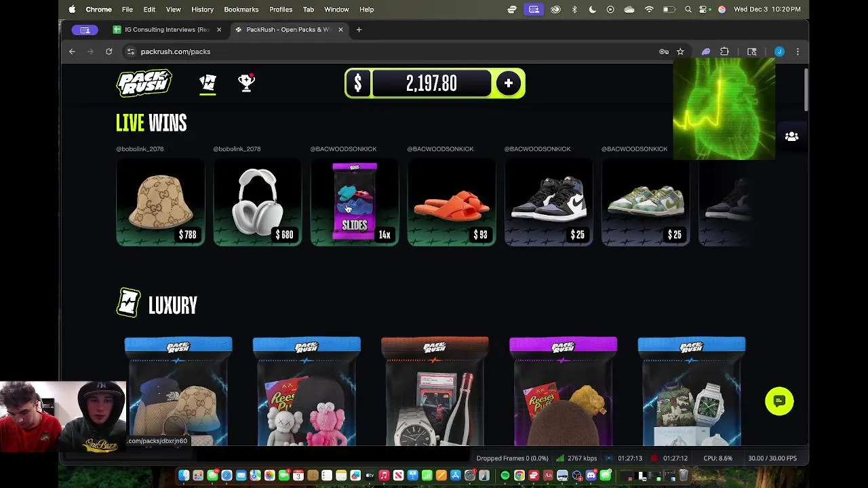
Task: Open Discord from the Dock
Action: (x=591, y=476)
